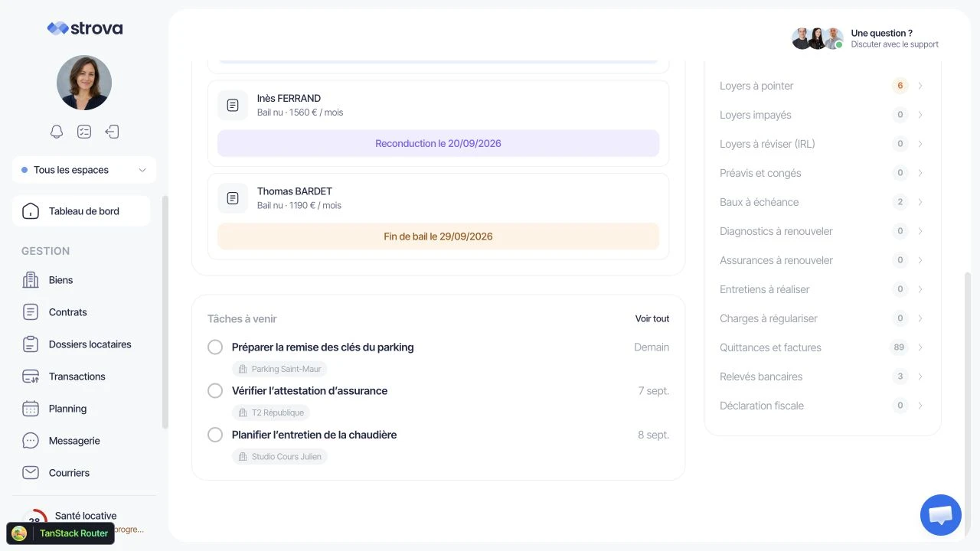980x551 pixels.
Task: Mark parking key handover task done
Action: point(215,347)
